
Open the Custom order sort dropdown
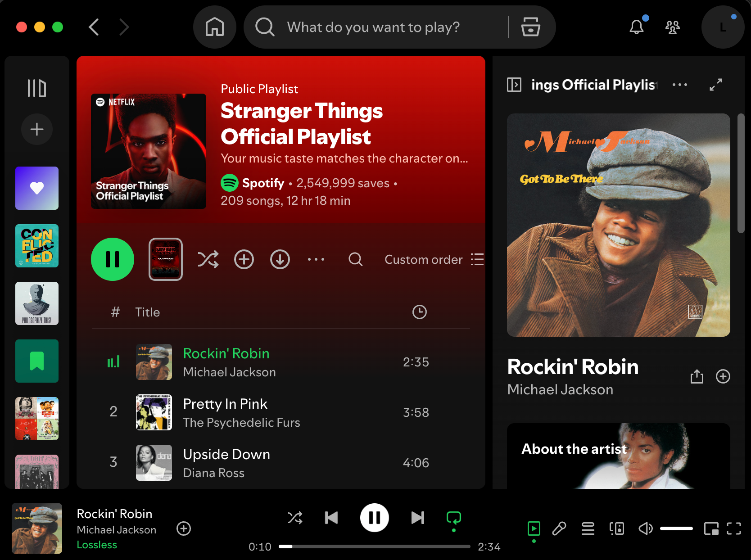[434, 260]
